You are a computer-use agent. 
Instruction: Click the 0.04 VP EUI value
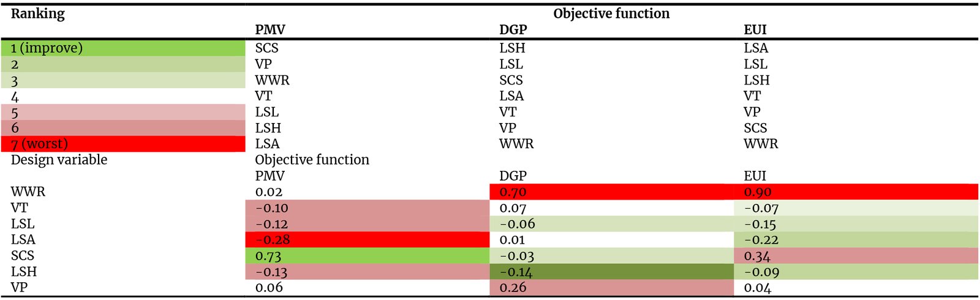(757, 288)
